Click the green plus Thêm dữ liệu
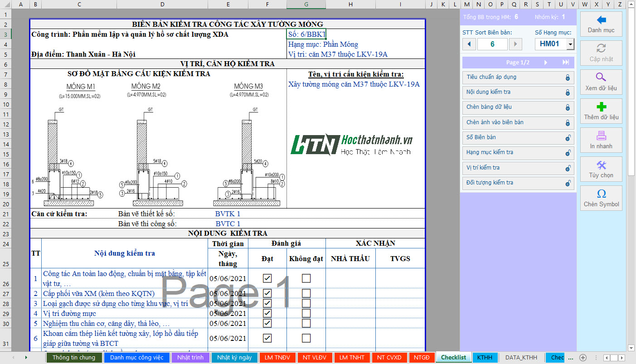Viewport: 636px width, 364px height. pyautogui.click(x=601, y=111)
